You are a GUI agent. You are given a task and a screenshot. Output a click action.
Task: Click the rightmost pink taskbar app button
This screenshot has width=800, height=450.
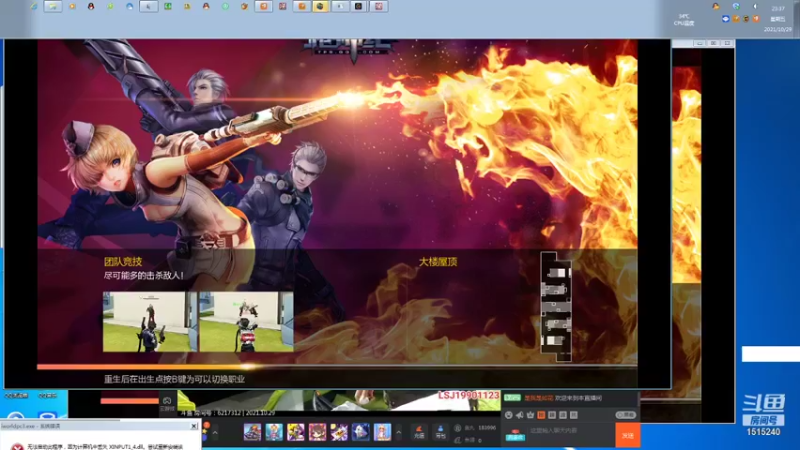click(379, 6)
